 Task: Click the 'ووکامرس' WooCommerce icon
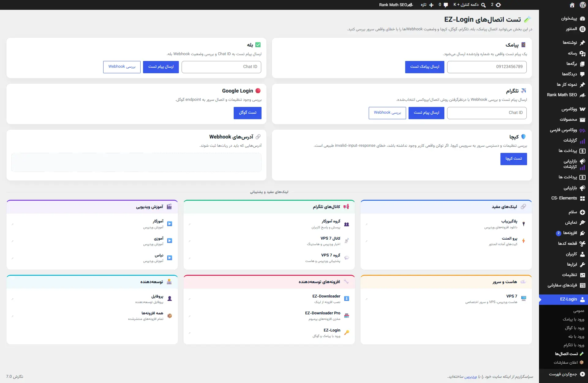582,109
